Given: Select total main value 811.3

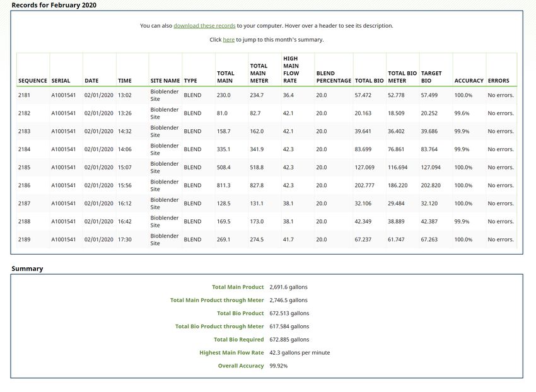Looking at the screenshot, I should (224, 185).
